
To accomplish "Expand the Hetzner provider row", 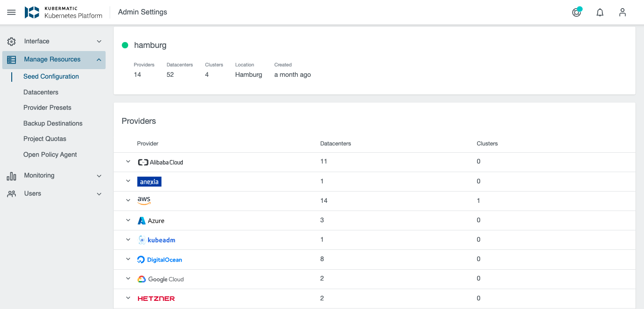I will click(x=128, y=298).
